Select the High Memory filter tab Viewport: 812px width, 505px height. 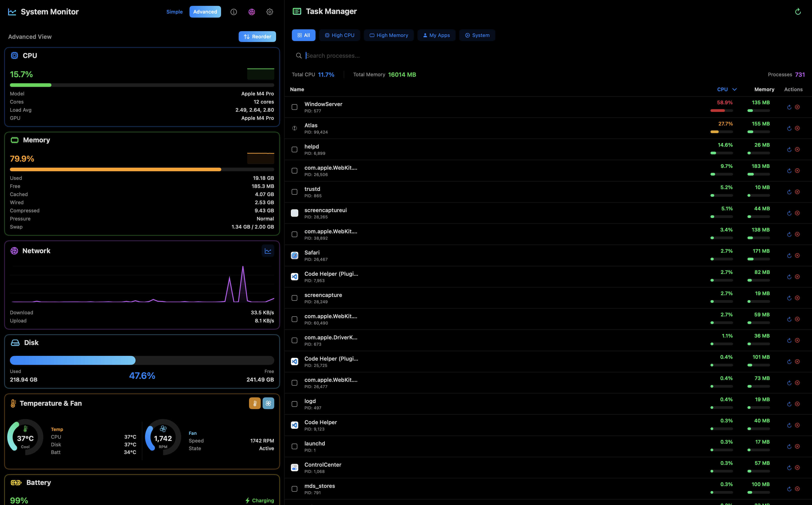[x=389, y=35]
